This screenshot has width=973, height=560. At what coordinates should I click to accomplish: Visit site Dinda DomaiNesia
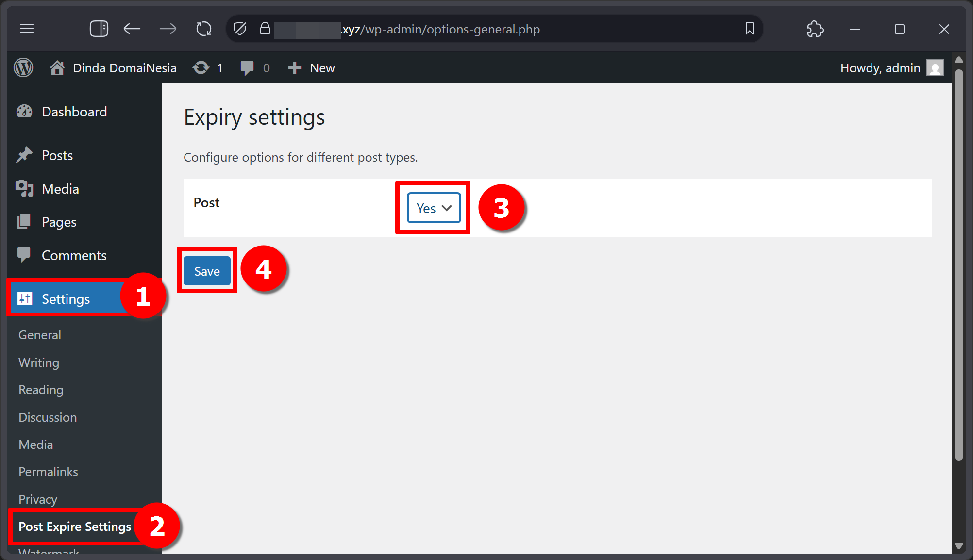click(x=113, y=68)
